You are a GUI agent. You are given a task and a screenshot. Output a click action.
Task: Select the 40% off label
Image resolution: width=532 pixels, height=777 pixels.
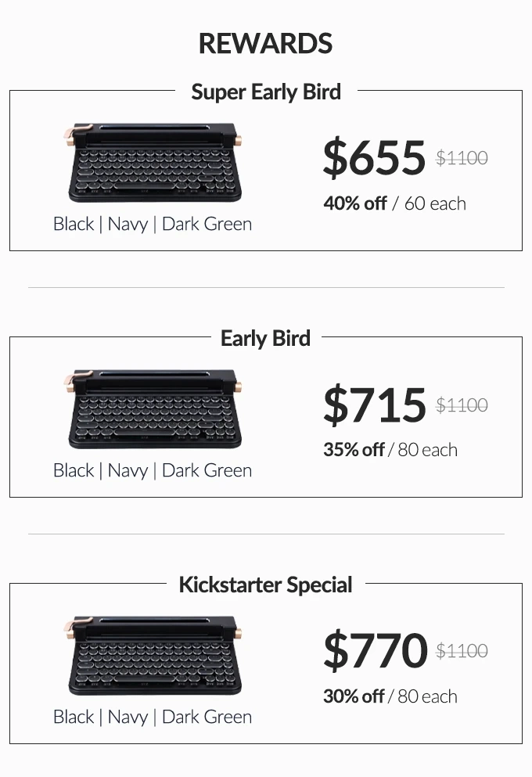point(355,203)
